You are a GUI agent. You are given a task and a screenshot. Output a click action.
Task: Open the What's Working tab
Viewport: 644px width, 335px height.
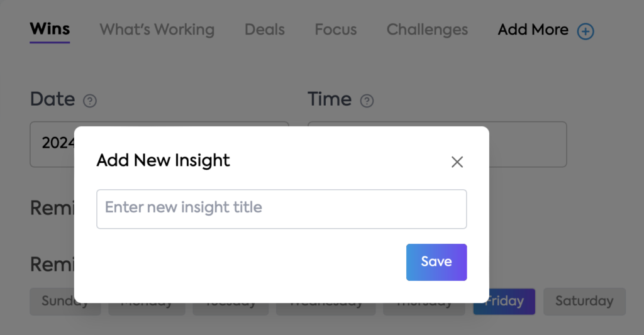pos(157,30)
